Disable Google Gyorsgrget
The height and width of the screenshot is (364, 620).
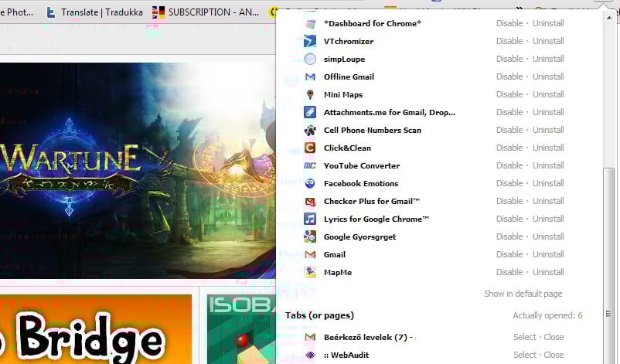(509, 236)
